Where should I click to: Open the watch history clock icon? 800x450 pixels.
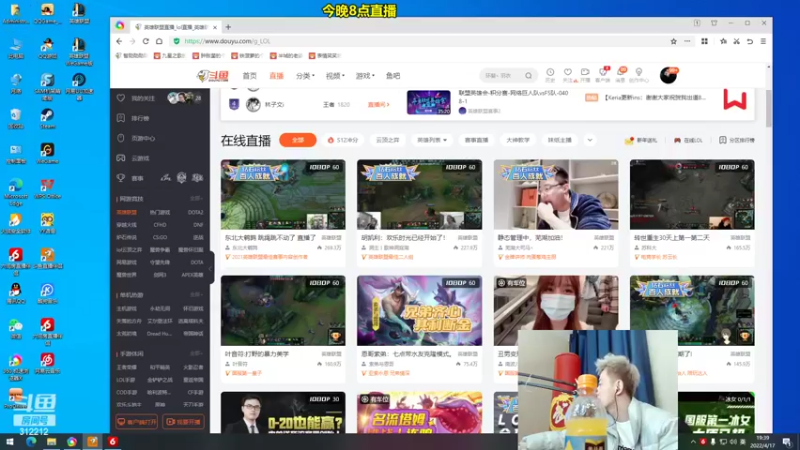click(550, 74)
